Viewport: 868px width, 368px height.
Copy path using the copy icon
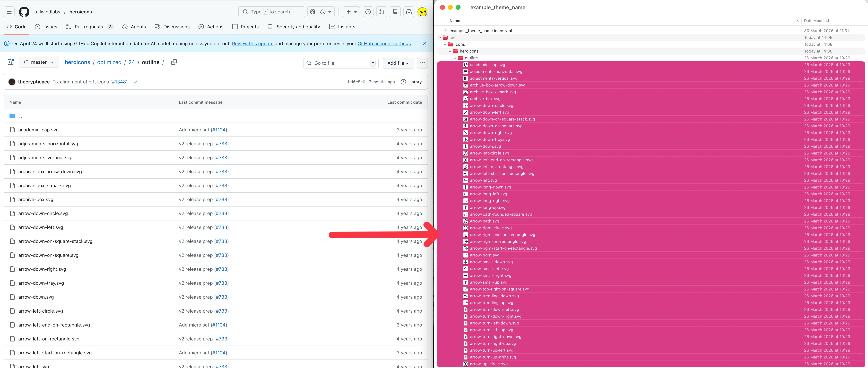[174, 62]
